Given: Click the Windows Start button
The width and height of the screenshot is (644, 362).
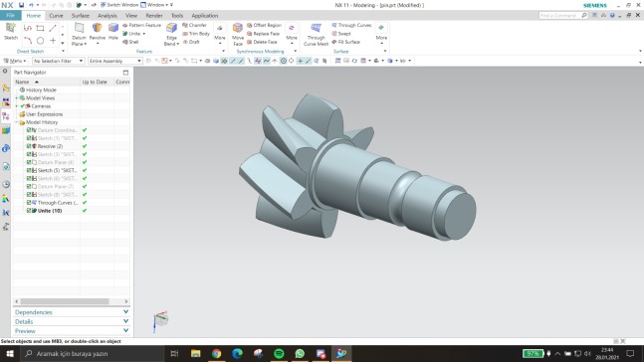Looking at the screenshot, I should (10, 353).
